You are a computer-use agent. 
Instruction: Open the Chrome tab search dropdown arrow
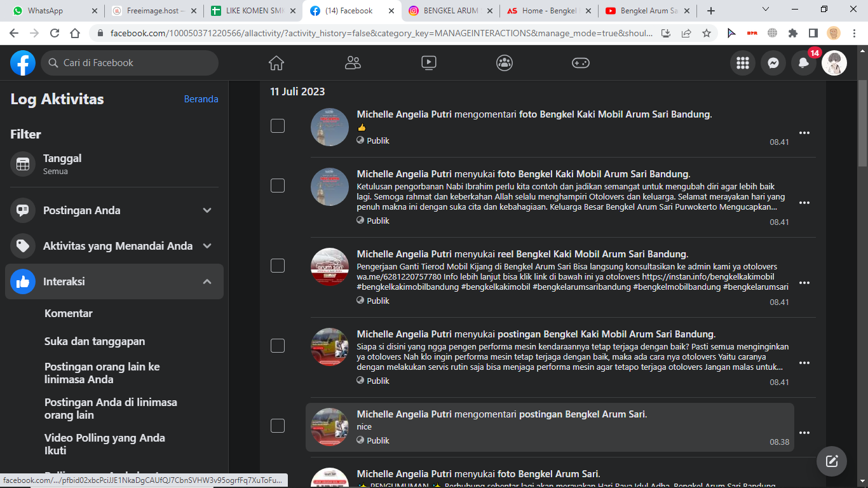tap(766, 10)
